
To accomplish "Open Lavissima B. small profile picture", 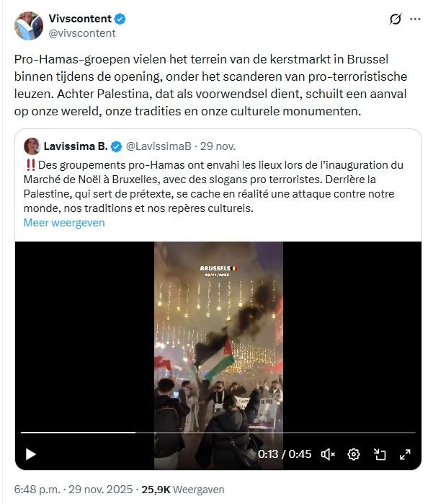I will (32, 146).
